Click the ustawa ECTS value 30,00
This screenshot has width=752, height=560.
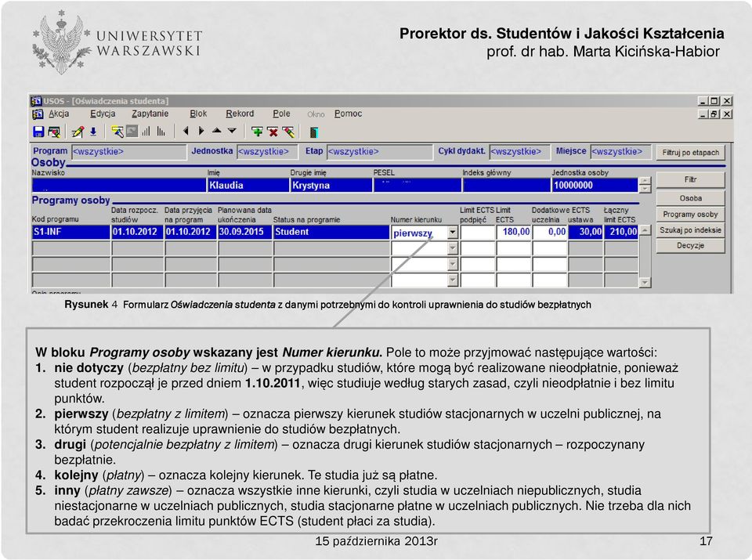pos(586,232)
